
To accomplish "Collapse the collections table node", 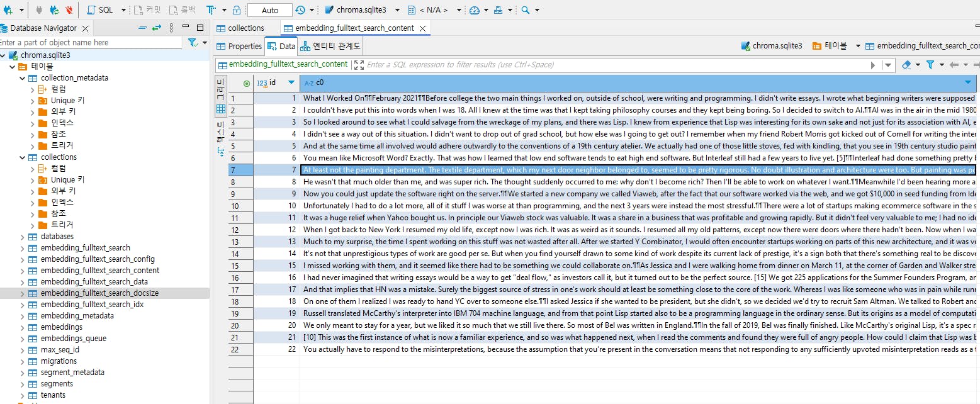I will [23, 157].
